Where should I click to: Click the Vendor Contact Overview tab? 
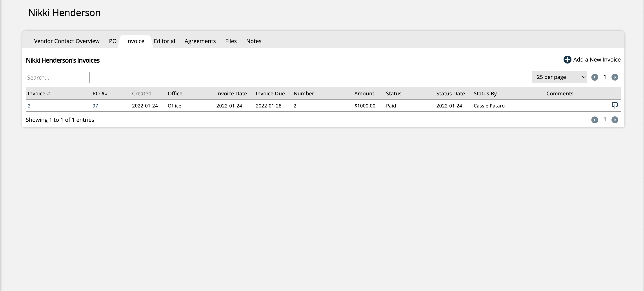(x=67, y=41)
